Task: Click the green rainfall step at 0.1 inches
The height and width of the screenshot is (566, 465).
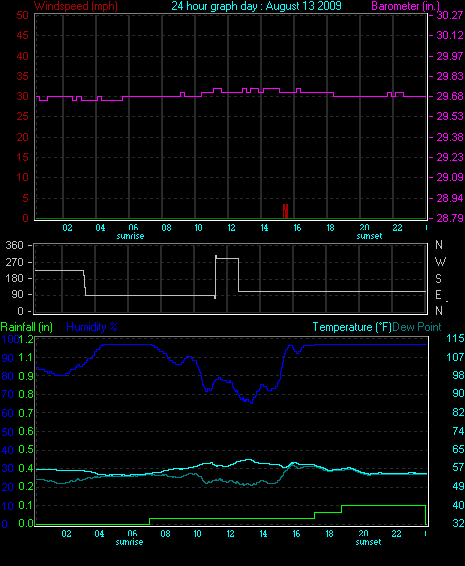Action: point(383,505)
